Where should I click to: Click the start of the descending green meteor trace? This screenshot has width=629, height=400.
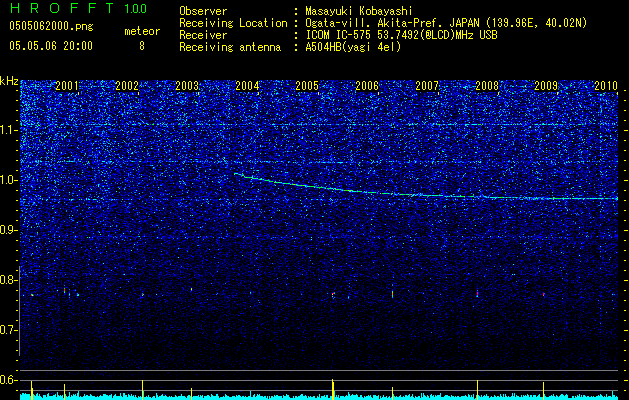coord(236,174)
